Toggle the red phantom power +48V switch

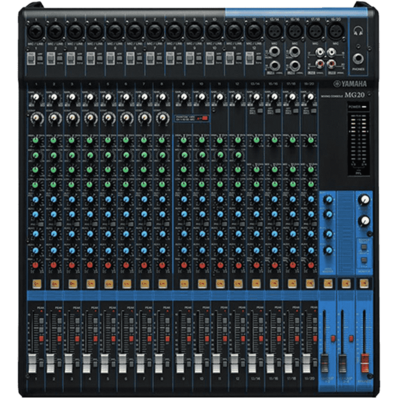pyautogui.click(x=204, y=118)
